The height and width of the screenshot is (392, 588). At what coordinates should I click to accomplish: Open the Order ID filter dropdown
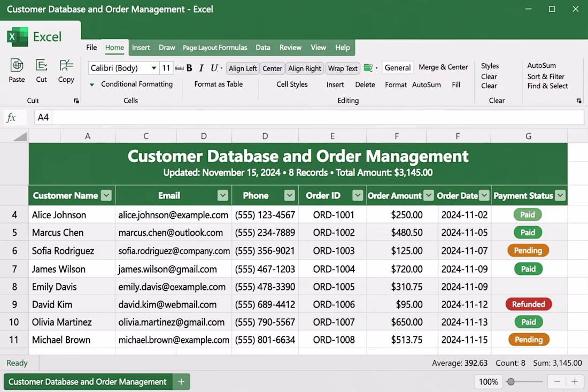[x=358, y=195]
